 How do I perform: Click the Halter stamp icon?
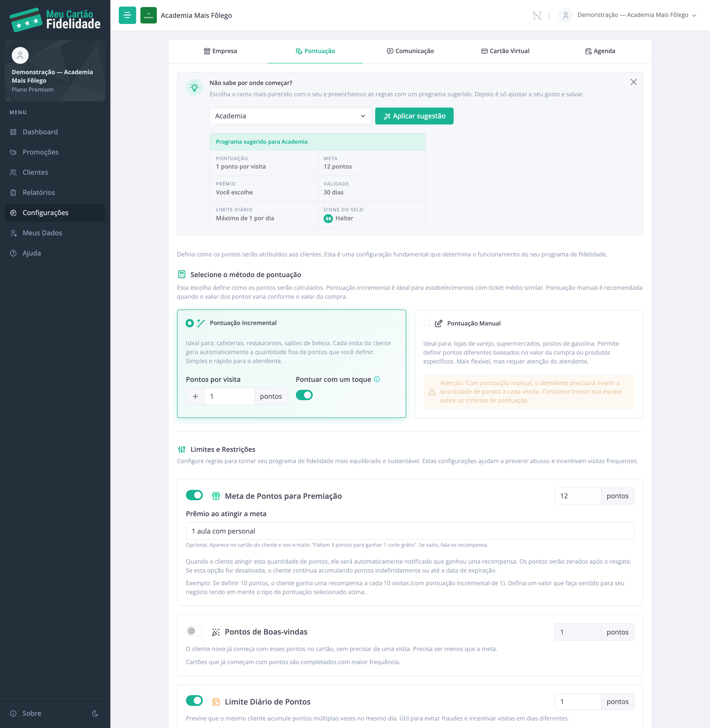pyautogui.click(x=328, y=219)
